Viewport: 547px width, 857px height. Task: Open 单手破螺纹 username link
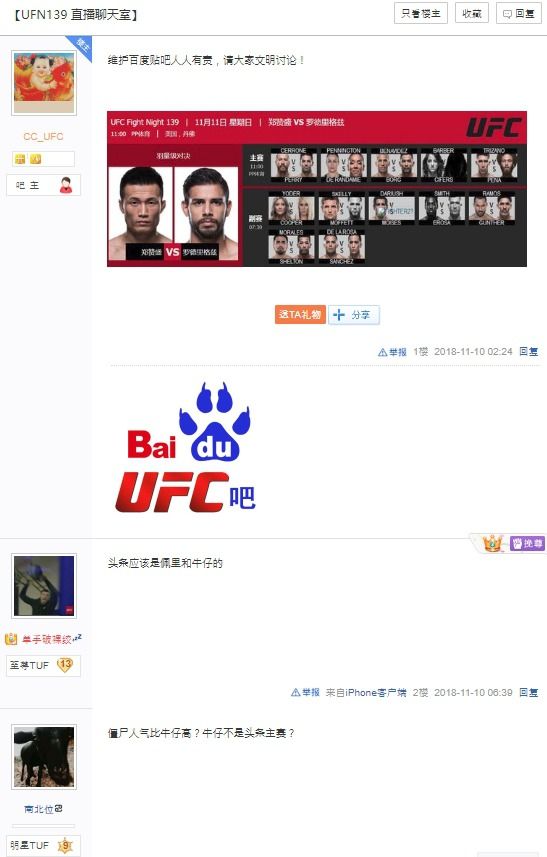pos(46,639)
